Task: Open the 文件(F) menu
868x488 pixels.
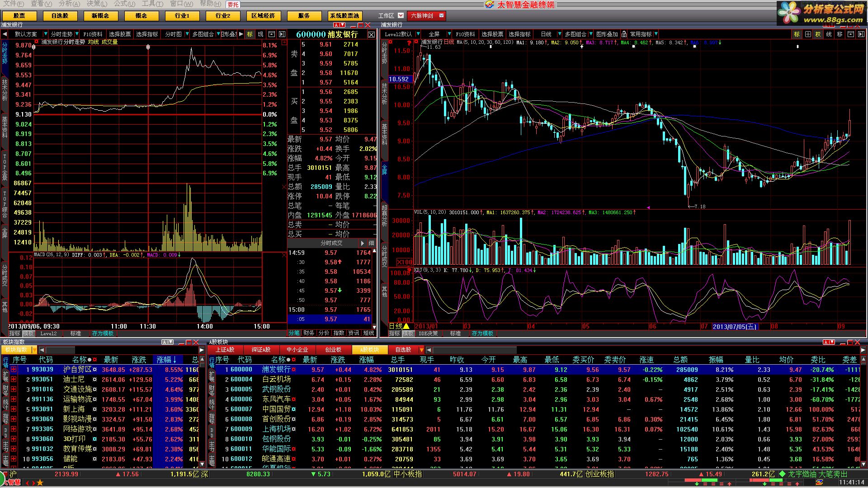Action: point(14,4)
